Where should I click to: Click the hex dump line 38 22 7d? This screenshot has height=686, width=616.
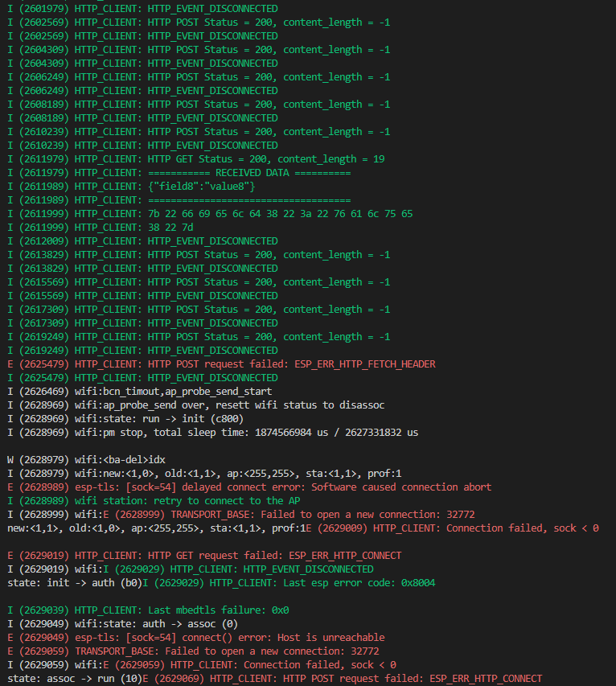tap(101, 227)
